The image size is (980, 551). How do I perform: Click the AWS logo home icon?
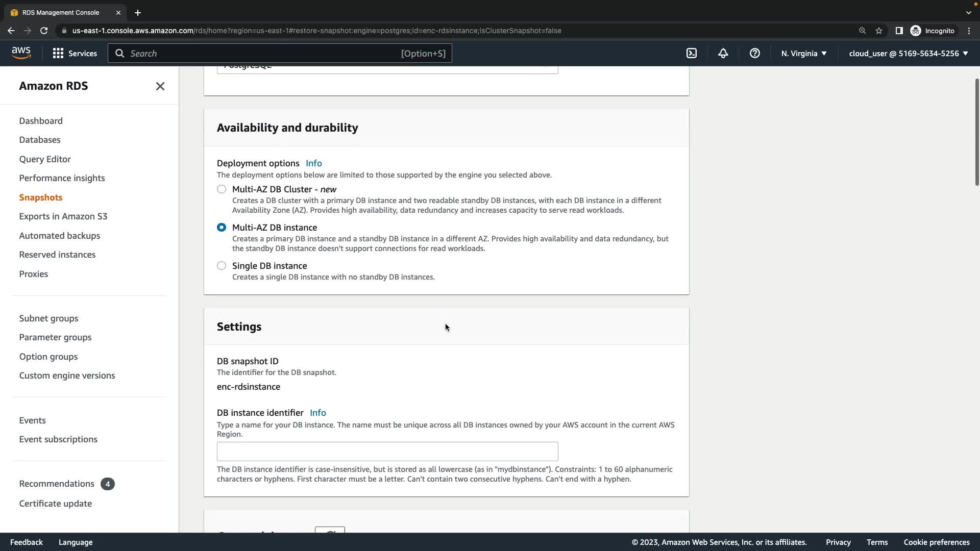point(21,53)
